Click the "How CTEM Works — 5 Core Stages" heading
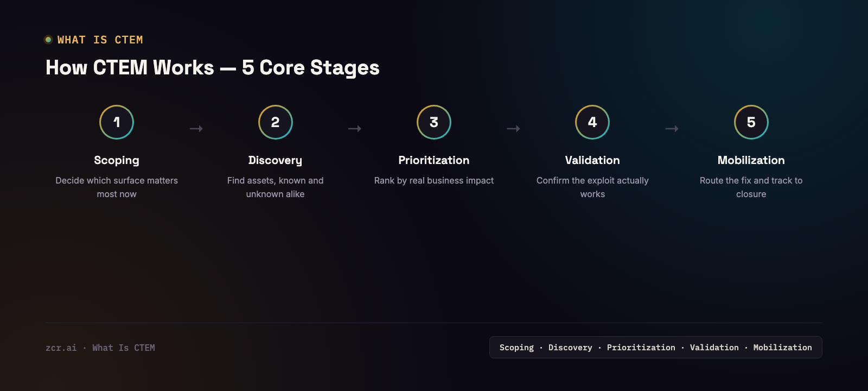The image size is (868, 391). click(213, 68)
